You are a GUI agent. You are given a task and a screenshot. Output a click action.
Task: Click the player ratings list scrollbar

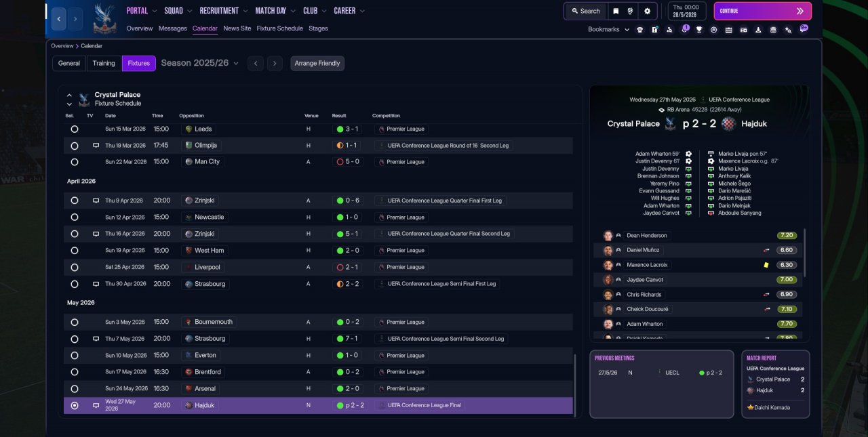tap(806, 252)
